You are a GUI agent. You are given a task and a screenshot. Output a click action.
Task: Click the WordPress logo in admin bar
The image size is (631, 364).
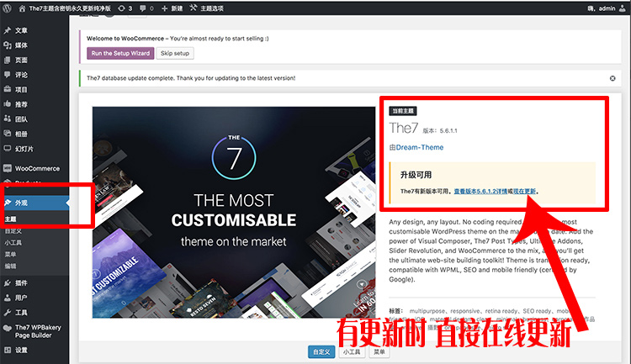pyautogui.click(x=8, y=8)
